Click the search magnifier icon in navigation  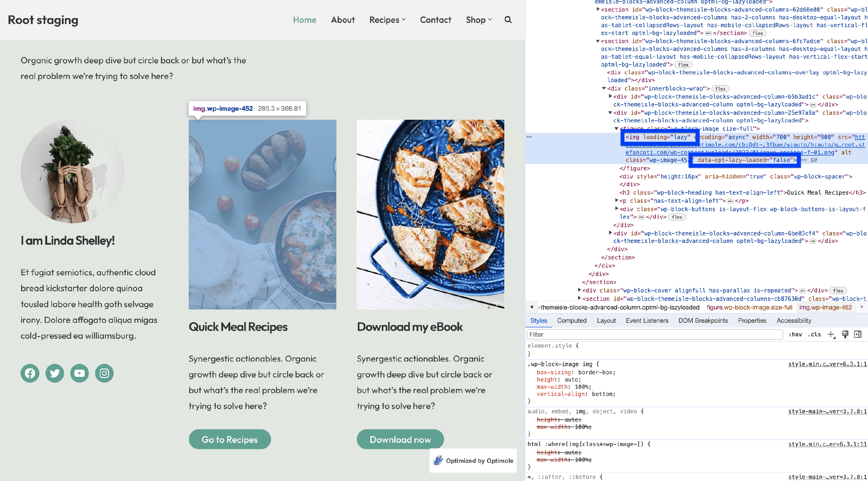(x=508, y=20)
